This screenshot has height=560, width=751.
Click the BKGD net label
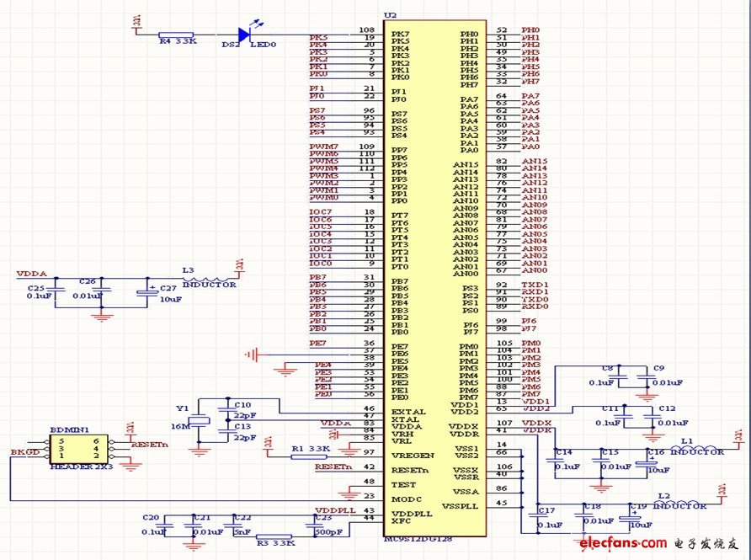[23, 453]
